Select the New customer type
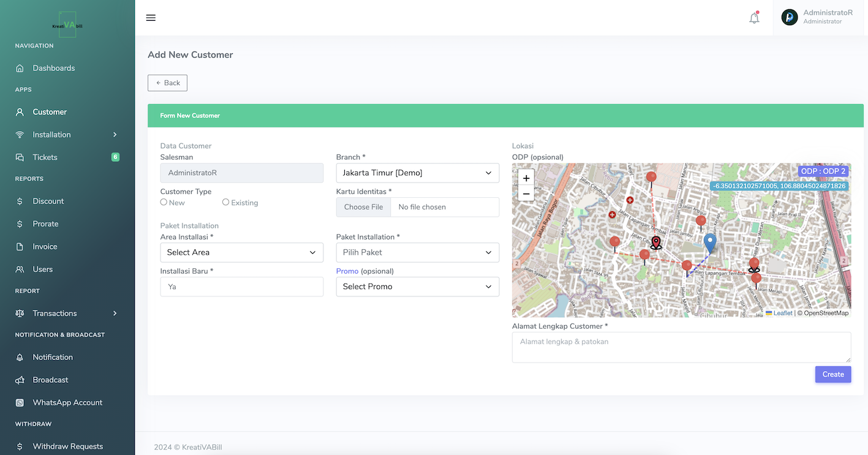This screenshot has width=868, height=455. (x=164, y=202)
